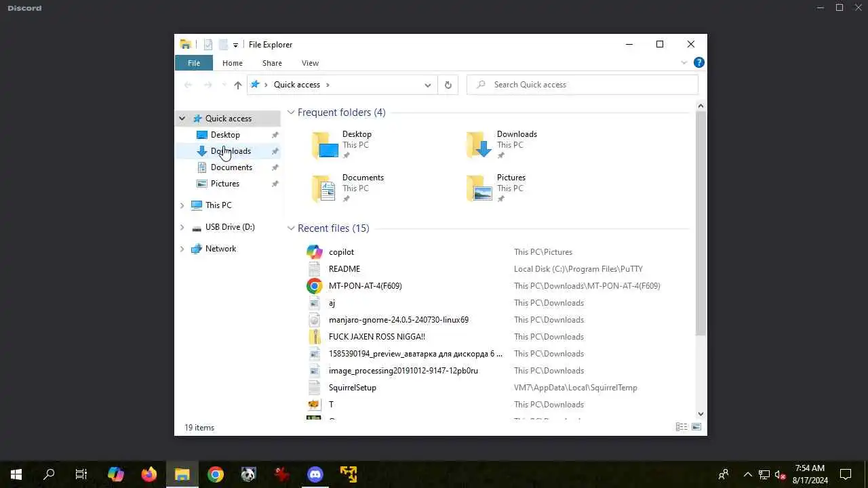Open the File menu tab
This screenshot has width=868, height=488.
(x=194, y=63)
